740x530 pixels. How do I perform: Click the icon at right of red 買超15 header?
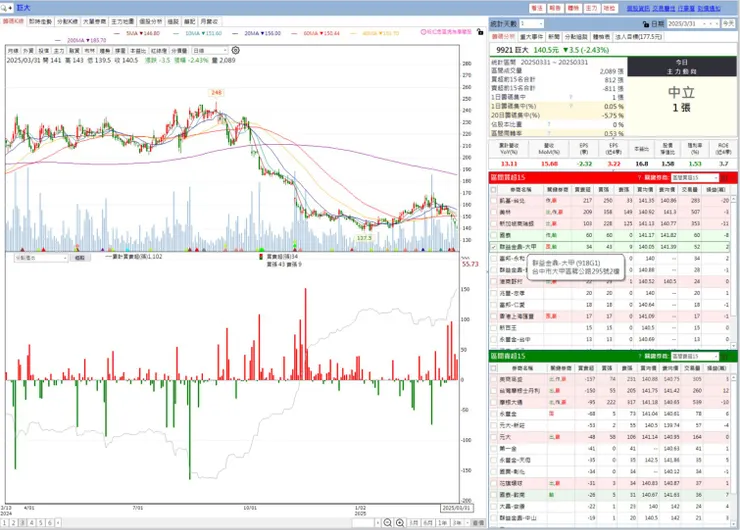726,177
